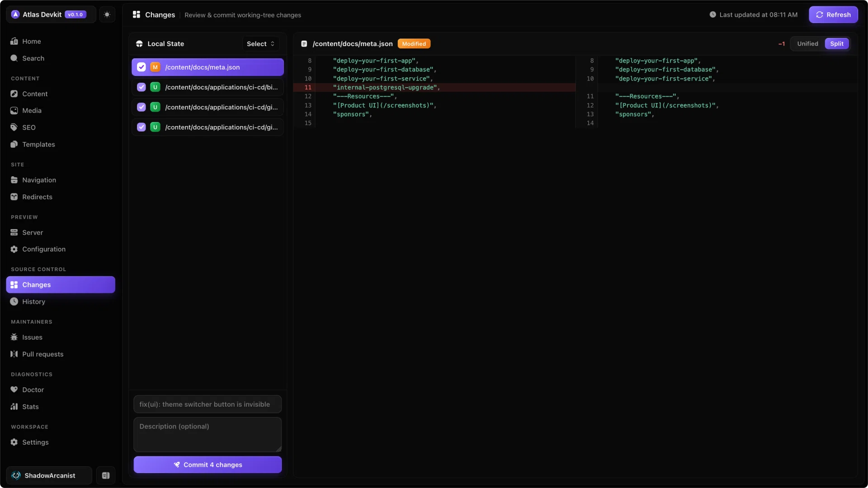Open the ShadowArcanist account menu
Viewport: 868px width, 488px height.
pos(49,475)
